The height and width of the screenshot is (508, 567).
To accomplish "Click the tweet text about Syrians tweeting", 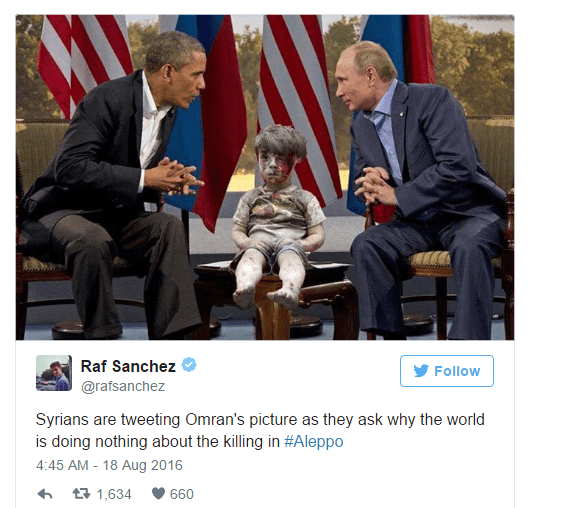I will (260, 431).
